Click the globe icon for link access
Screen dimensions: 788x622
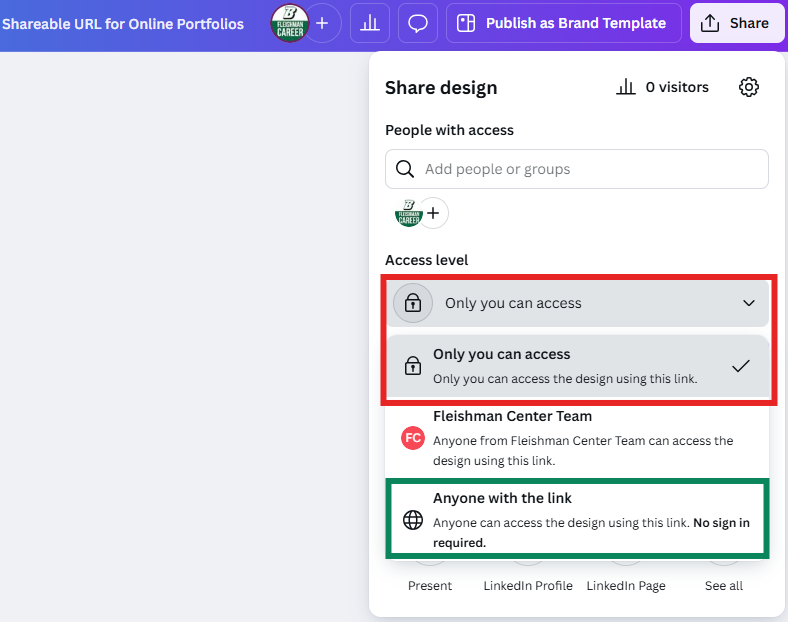pyautogui.click(x=413, y=520)
